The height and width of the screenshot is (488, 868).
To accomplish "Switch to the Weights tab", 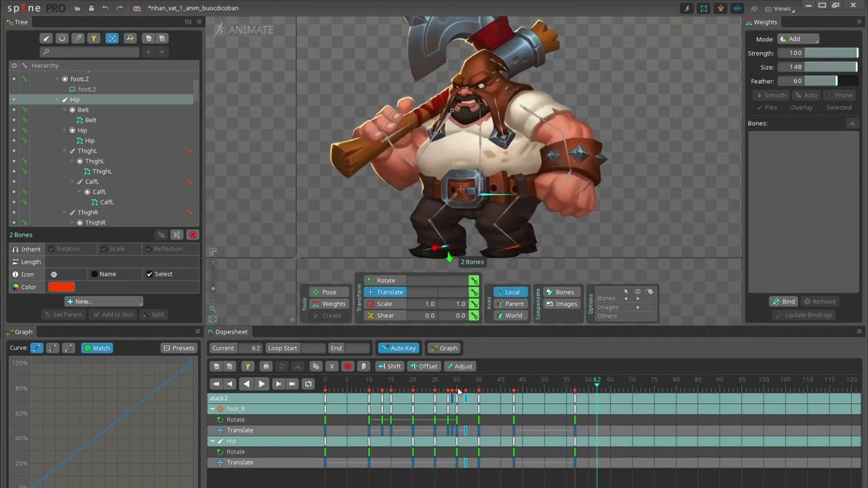I will [762, 22].
